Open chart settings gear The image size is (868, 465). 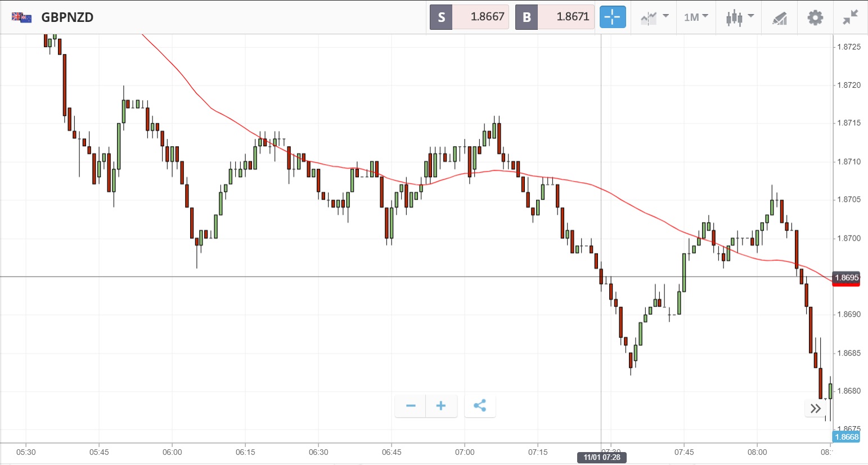tap(815, 17)
